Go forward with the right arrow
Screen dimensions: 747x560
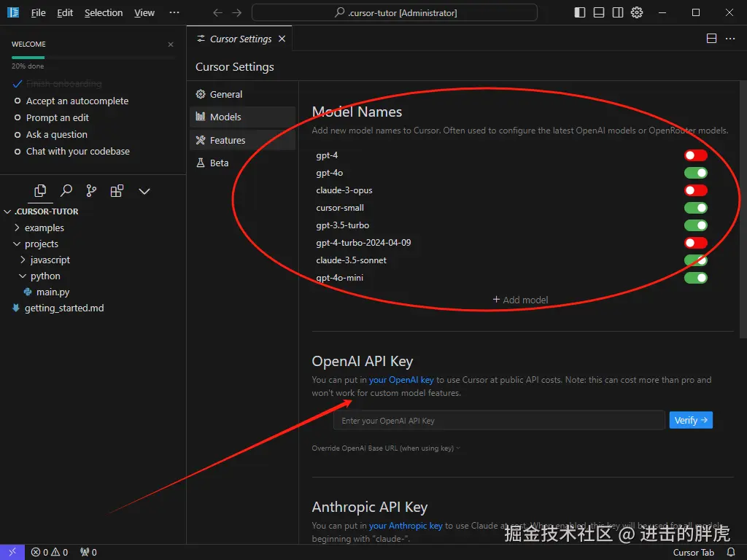[237, 13]
